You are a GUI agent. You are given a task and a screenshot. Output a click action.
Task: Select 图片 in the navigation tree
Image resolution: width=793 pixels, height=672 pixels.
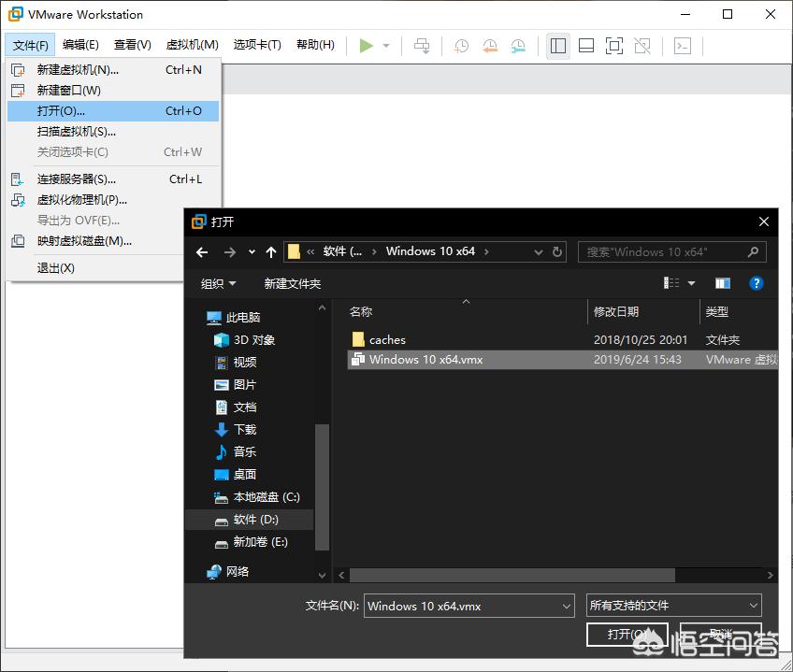pyautogui.click(x=236, y=385)
